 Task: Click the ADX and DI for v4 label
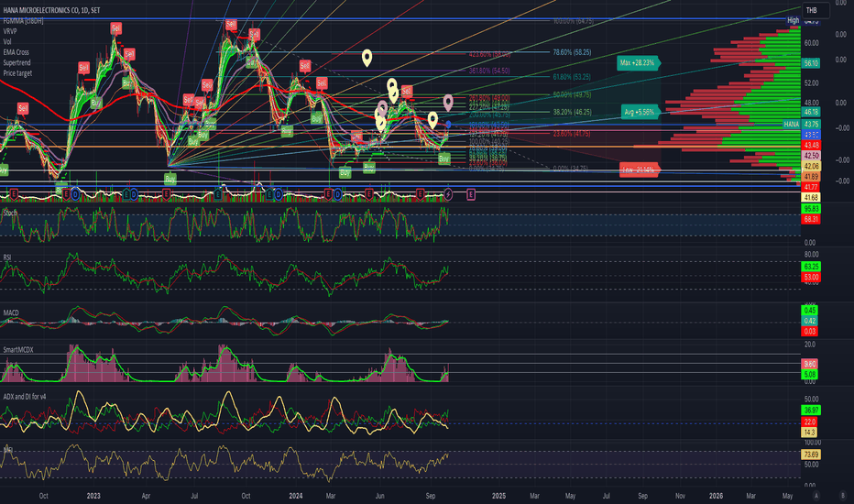point(25,397)
